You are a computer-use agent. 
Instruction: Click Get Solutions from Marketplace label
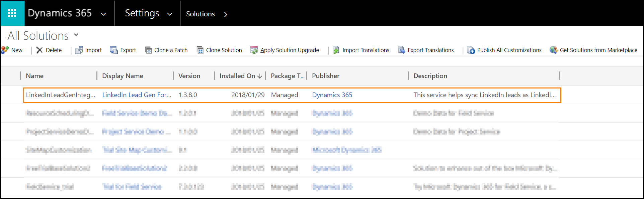pos(599,50)
